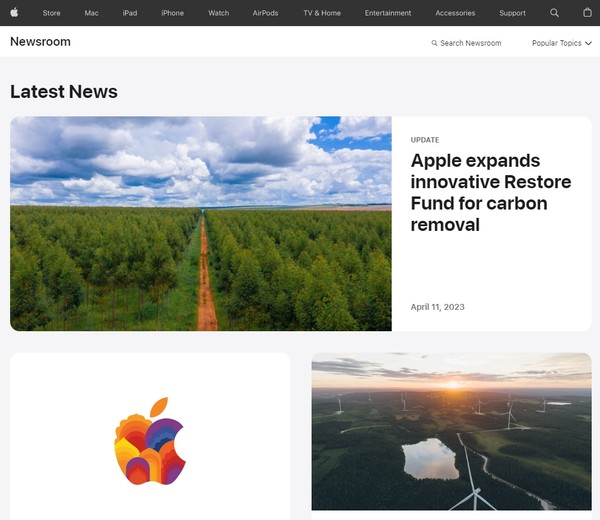The height and width of the screenshot is (520, 600).
Task: Click the Apple logo in navigation bar
Action: point(14,13)
